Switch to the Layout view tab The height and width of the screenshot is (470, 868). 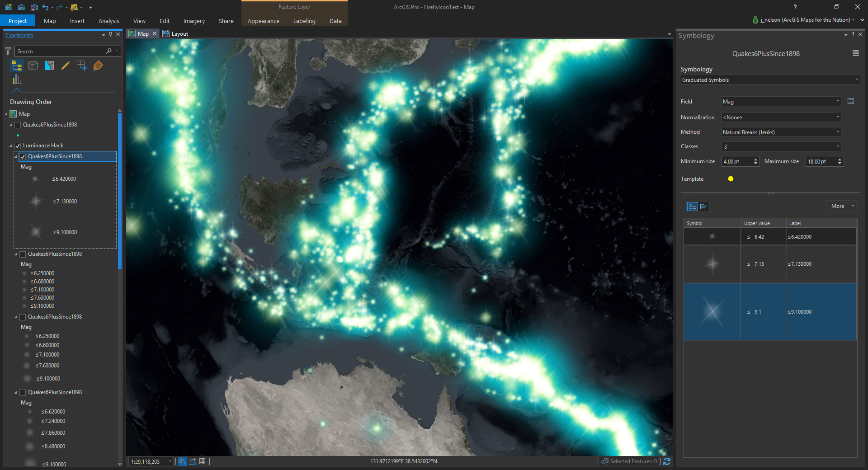point(175,34)
